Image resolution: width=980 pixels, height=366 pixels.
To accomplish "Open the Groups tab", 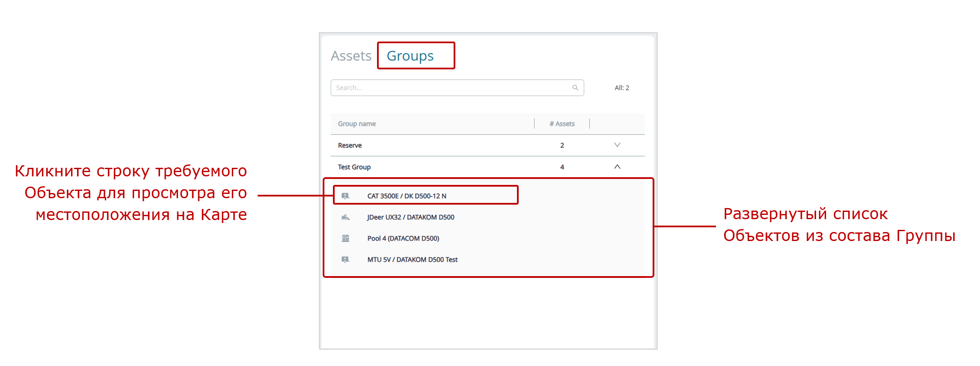I will click(x=410, y=56).
